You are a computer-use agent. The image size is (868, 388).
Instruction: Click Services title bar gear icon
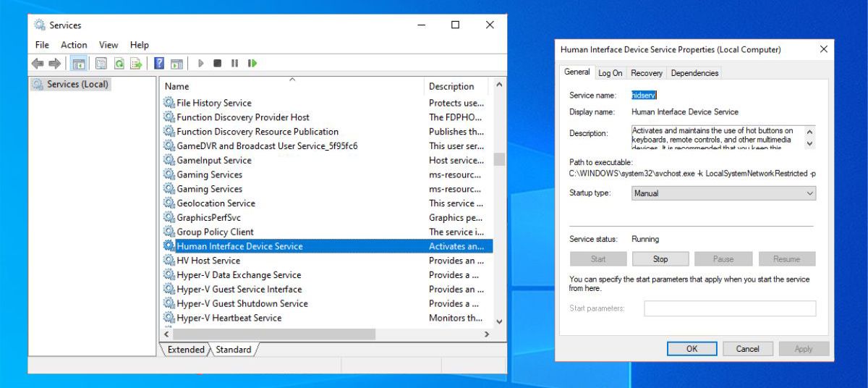tap(40, 25)
